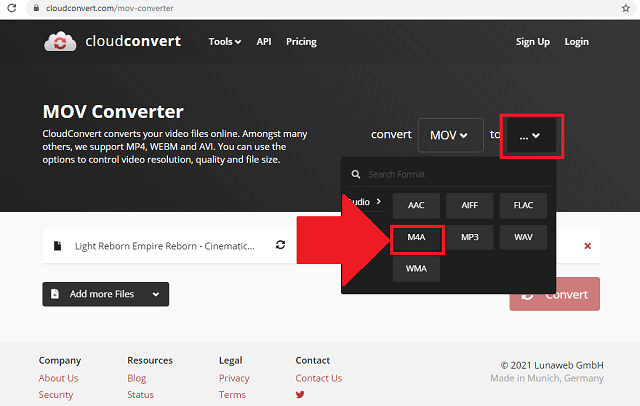Open the Status footer link
Image resolution: width=640 pixels, height=406 pixels.
(x=140, y=395)
